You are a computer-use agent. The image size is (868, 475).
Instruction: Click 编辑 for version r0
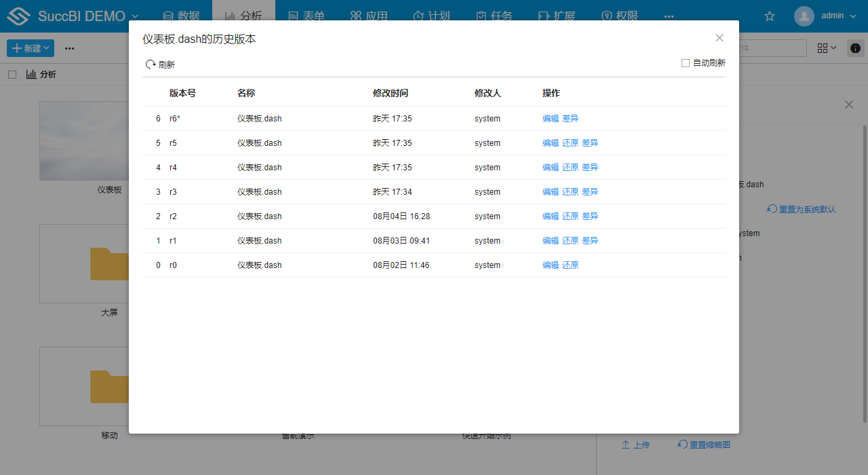coord(551,265)
